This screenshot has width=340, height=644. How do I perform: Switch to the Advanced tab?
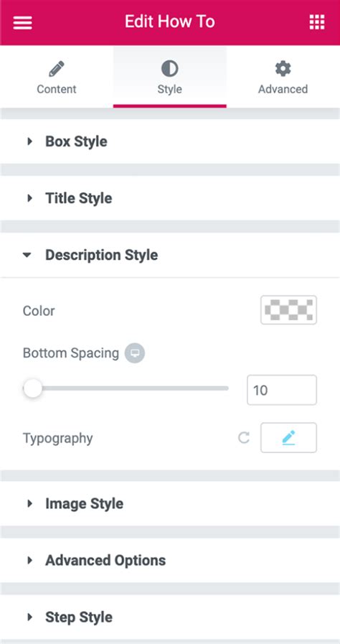point(283,77)
